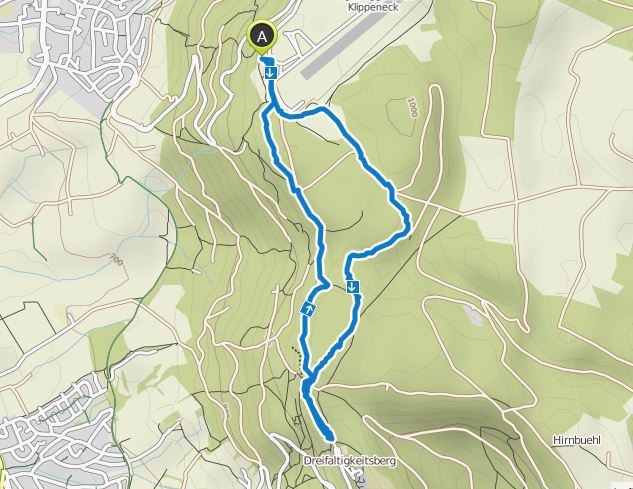Screen dimensions: 633x489
Task: Click the top corner of the eastern loop
Action: point(323,109)
